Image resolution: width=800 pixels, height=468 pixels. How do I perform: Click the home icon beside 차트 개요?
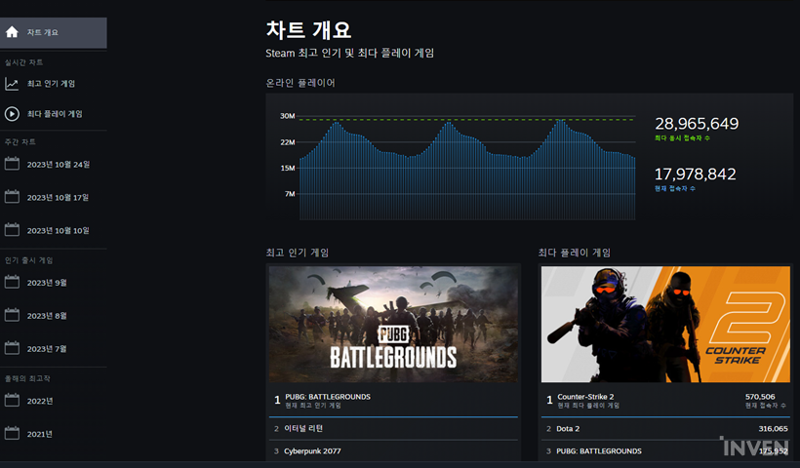(x=12, y=32)
